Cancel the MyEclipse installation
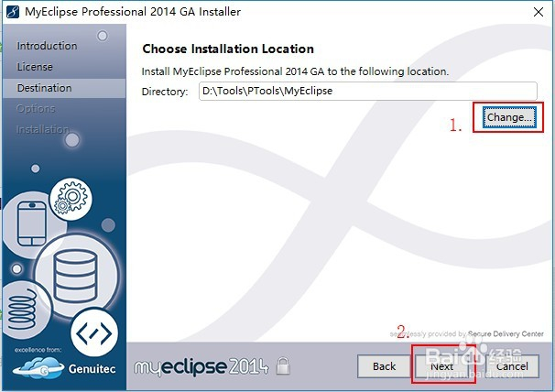 (x=512, y=366)
